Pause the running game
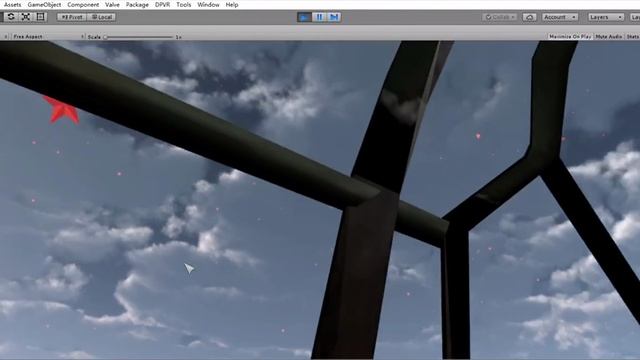640x360 pixels. pos(319,17)
